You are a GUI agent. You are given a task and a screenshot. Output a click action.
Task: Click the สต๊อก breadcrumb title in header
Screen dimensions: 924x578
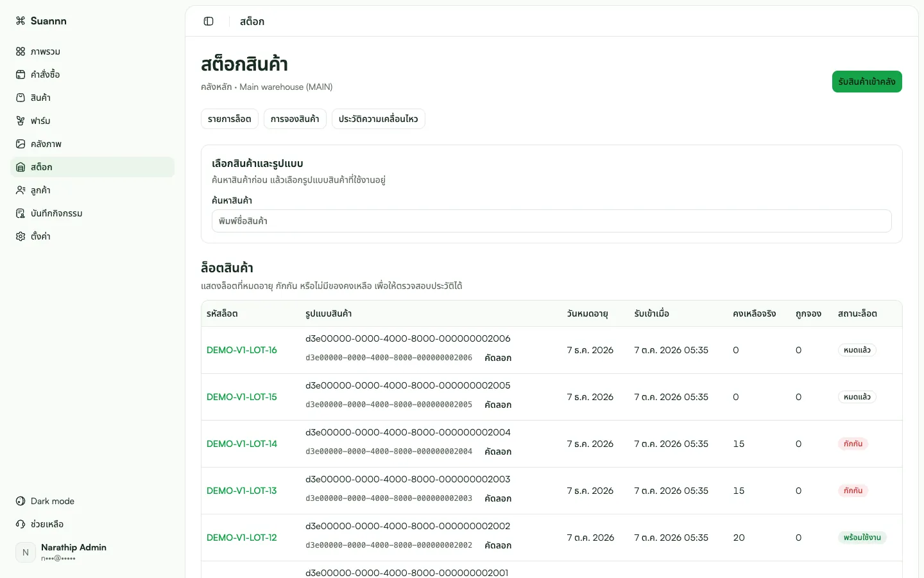(252, 21)
